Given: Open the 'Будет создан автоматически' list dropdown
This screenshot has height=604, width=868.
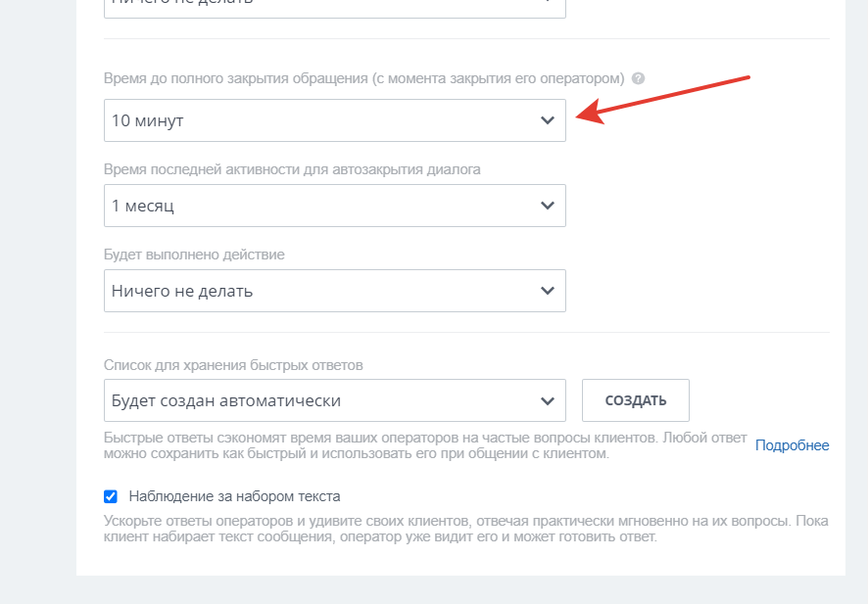Looking at the screenshot, I should pyautogui.click(x=335, y=400).
